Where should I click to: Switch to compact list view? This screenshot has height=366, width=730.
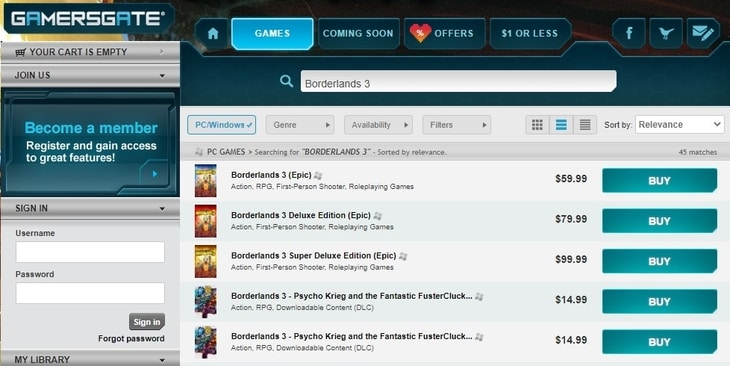(585, 125)
